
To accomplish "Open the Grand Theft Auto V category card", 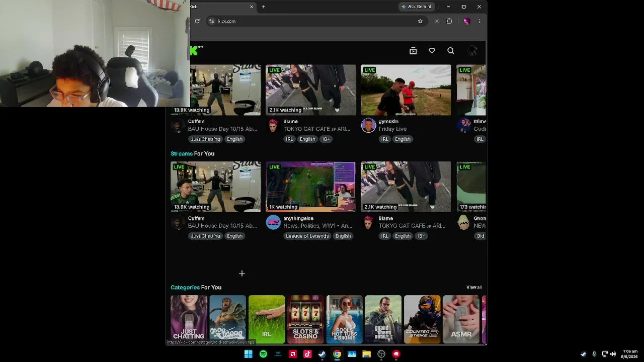I will click(383, 319).
